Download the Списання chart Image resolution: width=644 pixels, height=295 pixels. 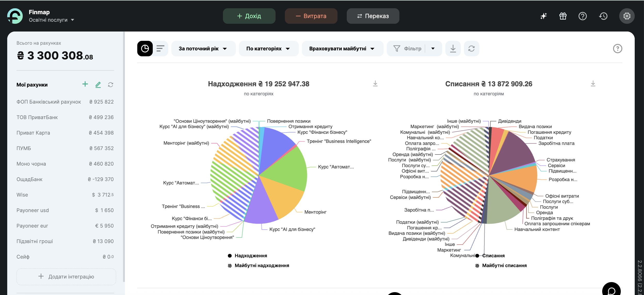tap(593, 83)
